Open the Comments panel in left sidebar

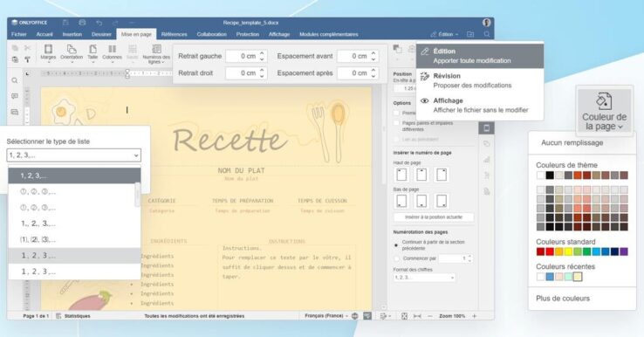(15, 96)
